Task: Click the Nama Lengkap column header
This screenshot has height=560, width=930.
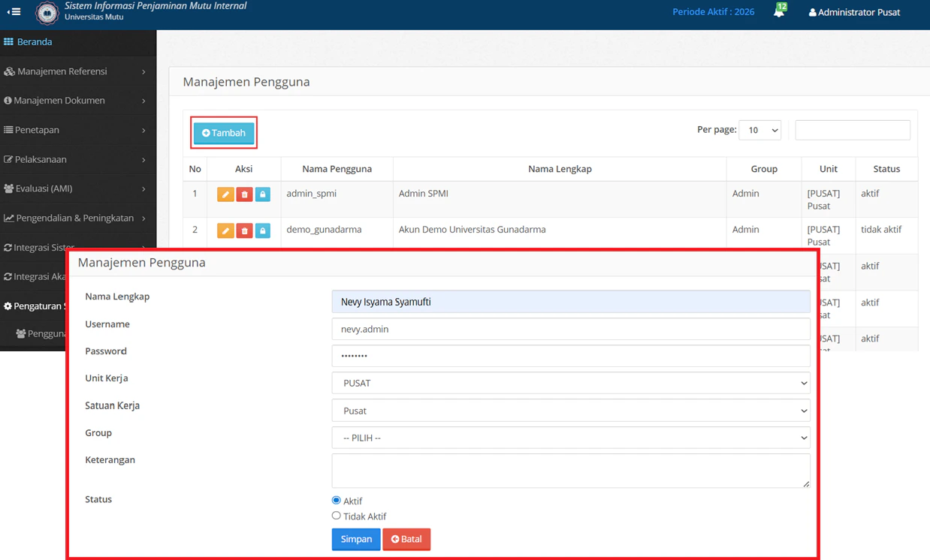Action: coord(560,169)
